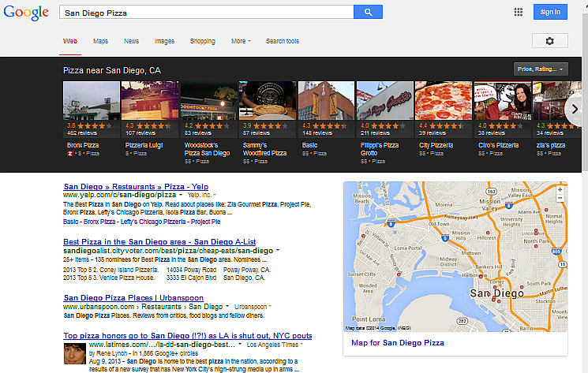Viewport: 588px width, 373px height.
Task: Switch to the Web tab
Action: click(x=70, y=41)
